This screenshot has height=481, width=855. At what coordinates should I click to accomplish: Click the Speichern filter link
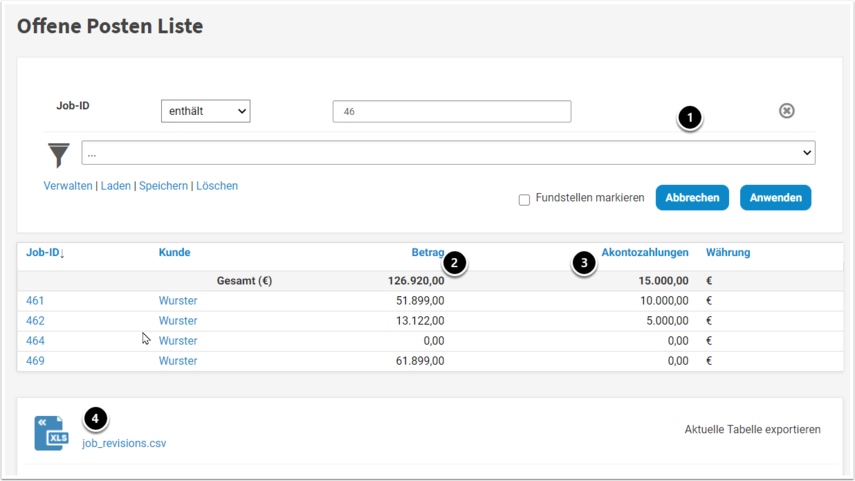pos(163,186)
